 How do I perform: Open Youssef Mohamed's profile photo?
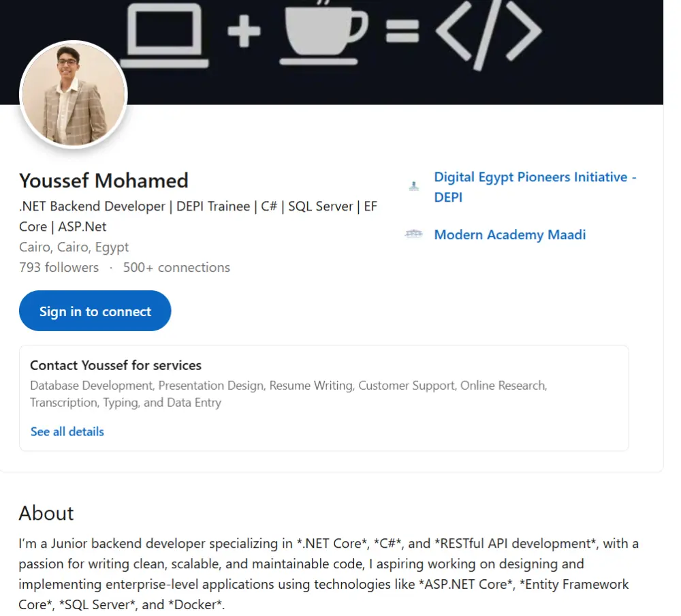click(x=74, y=94)
